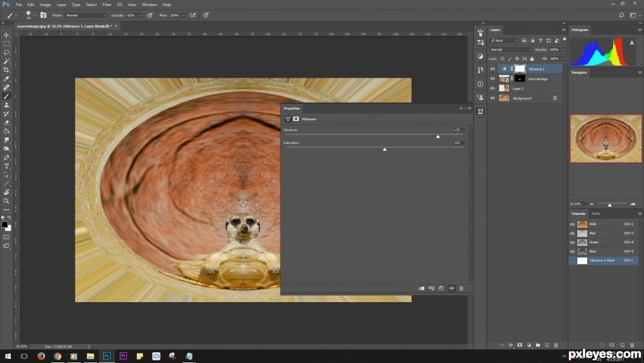Toggle adjustment visibility eye in Properties

pos(452,288)
